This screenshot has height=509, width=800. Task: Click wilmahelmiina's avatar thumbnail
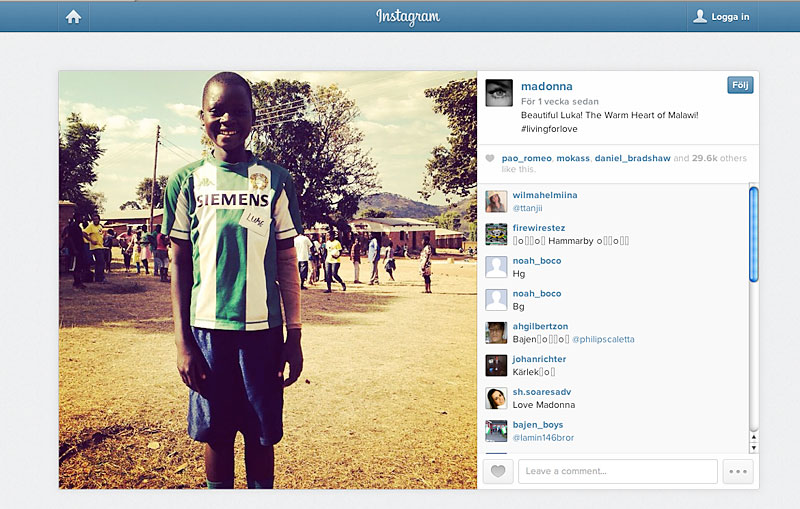pos(496,201)
